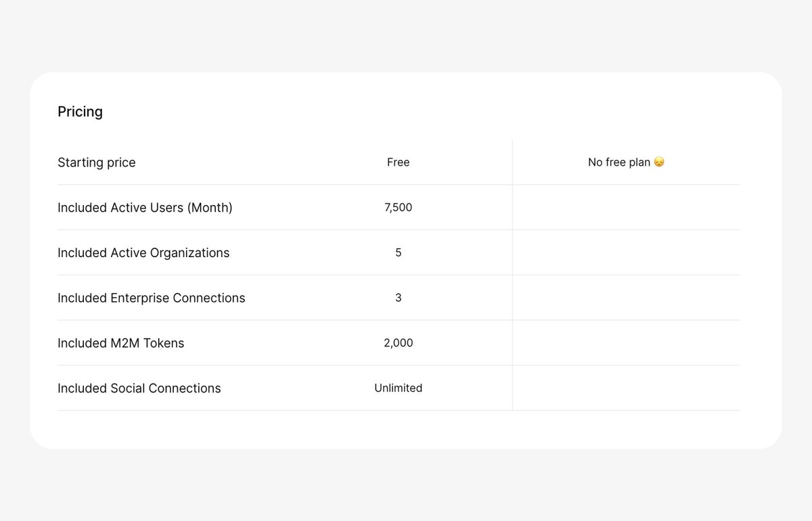The height and width of the screenshot is (521, 812).
Task: Click the Pricing heading
Action: [80, 112]
